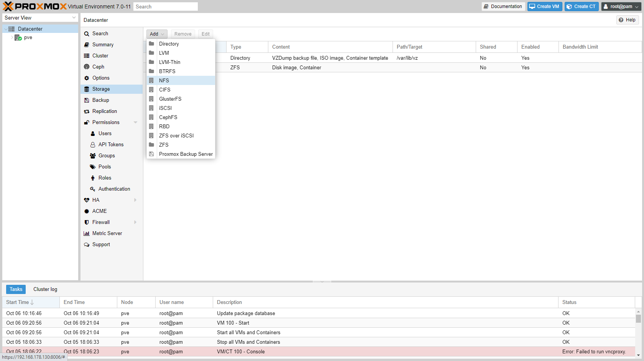Click the Help question mark icon

tap(621, 20)
